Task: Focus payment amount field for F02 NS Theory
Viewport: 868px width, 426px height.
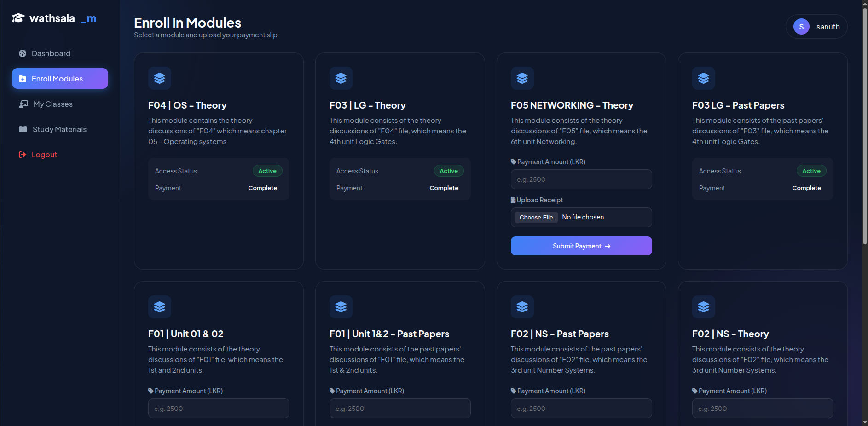Action: pos(763,409)
